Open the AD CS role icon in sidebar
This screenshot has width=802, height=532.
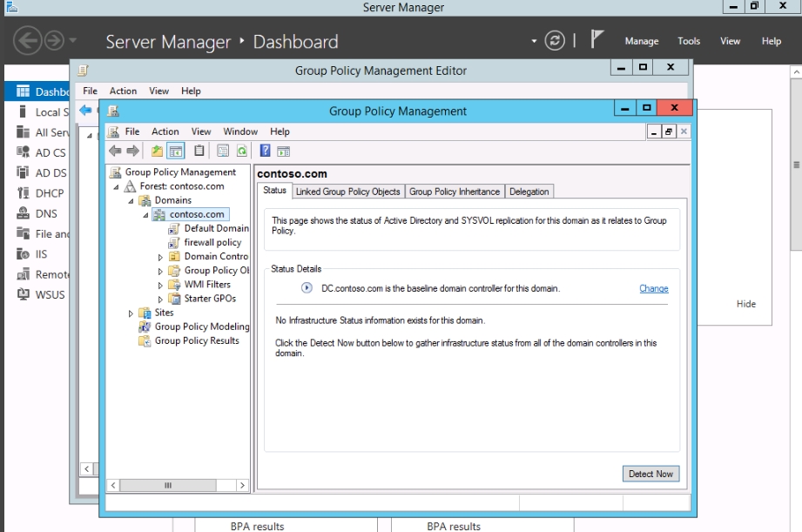[x=23, y=152]
